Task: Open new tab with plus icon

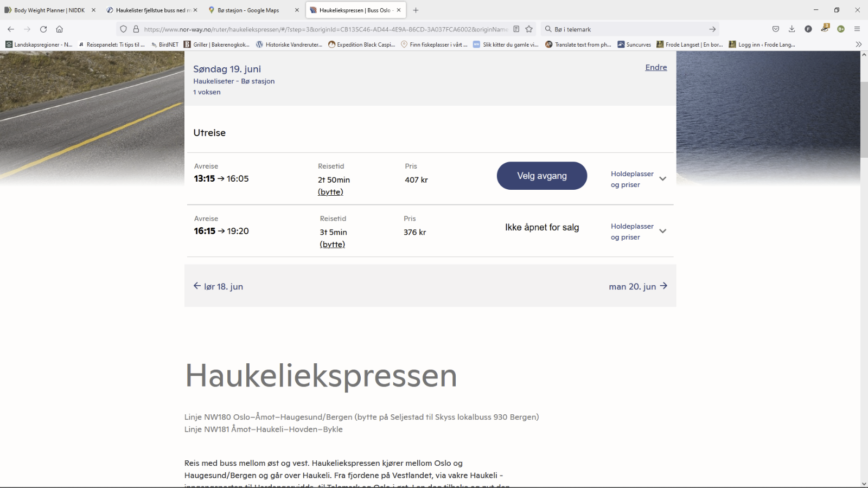Action: pos(416,10)
